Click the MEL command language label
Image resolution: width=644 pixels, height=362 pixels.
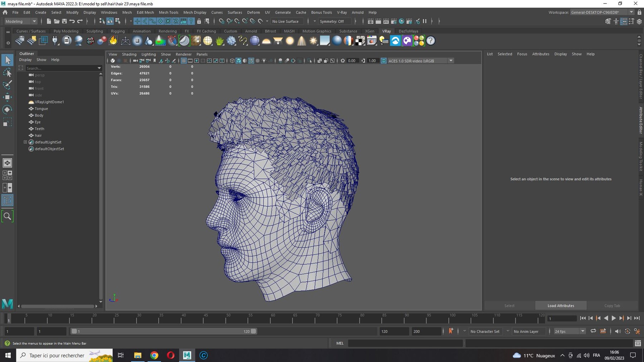click(x=340, y=343)
